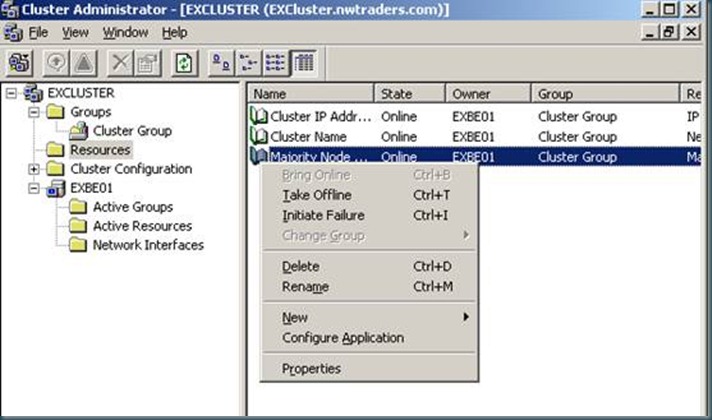Choose Configure Application from context menu
This screenshot has width=712, height=420.
369,338
